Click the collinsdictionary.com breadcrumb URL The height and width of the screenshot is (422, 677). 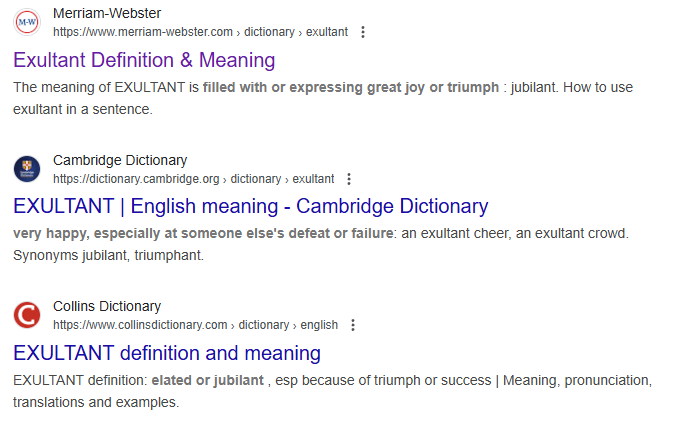pos(195,325)
